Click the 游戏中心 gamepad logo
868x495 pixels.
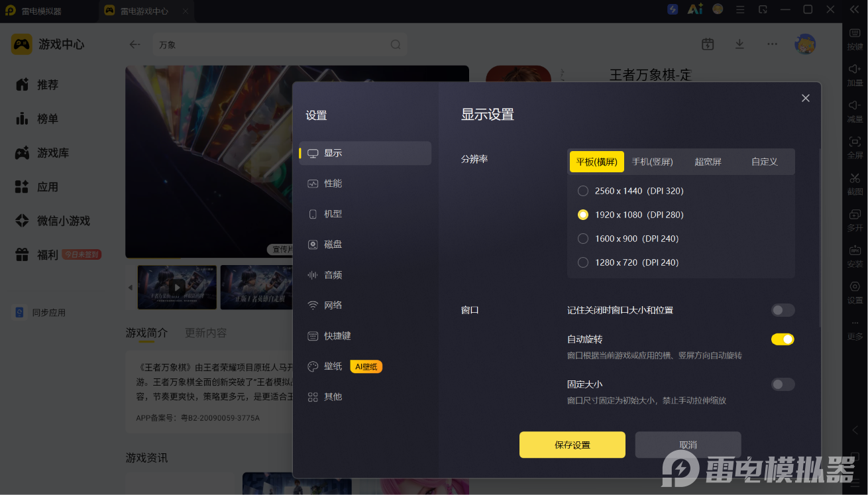click(22, 44)
